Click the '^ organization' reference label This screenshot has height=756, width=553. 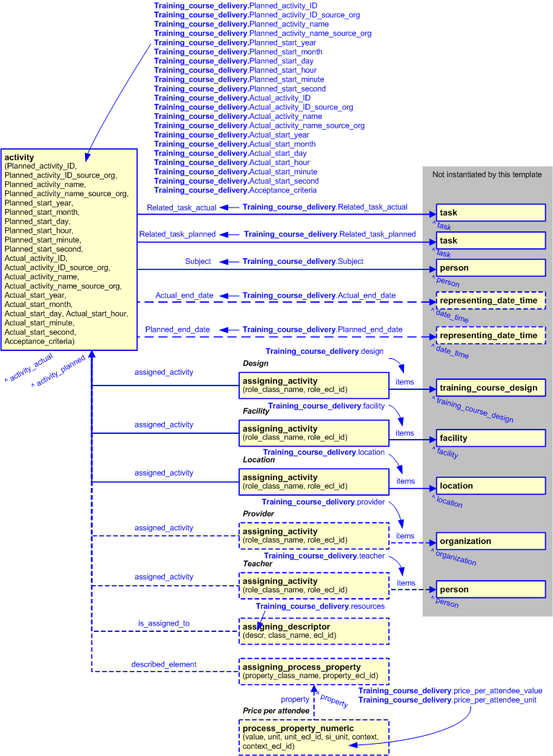pos(454,557)
